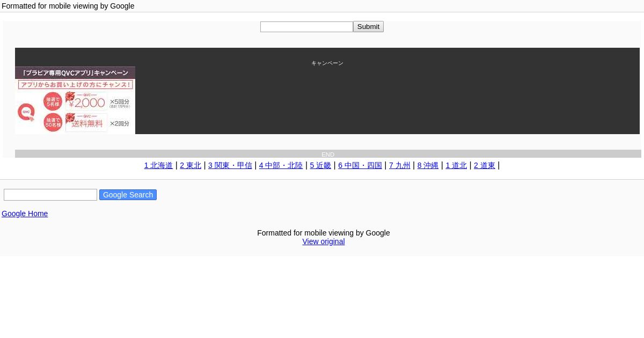
Task: Go to Google Home
Action: click(x=25, y=214)
